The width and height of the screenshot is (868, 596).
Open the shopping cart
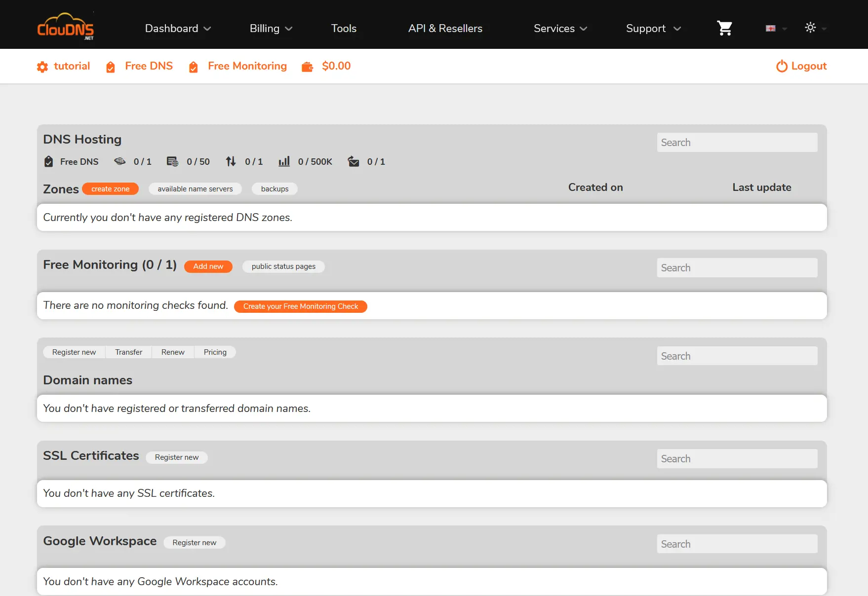(x=724, y=28)
